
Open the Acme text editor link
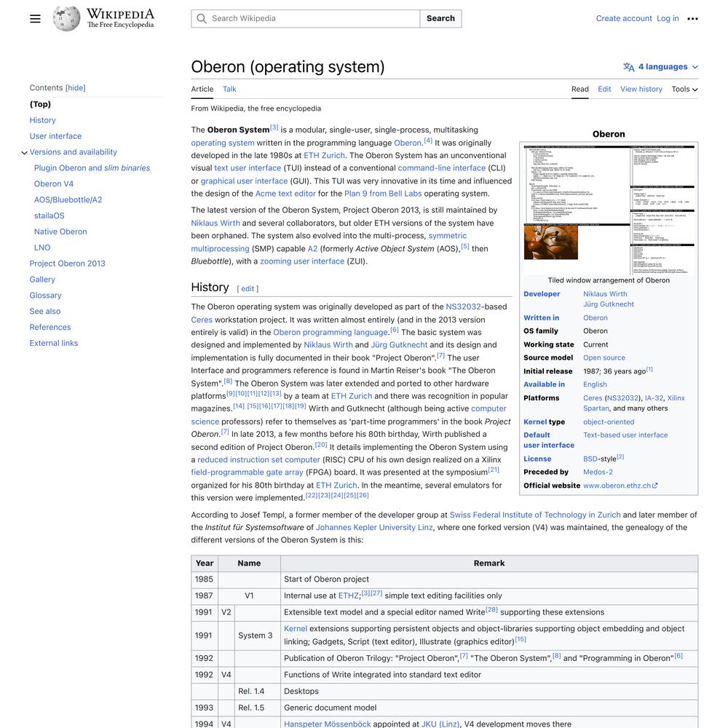[285, 194]
